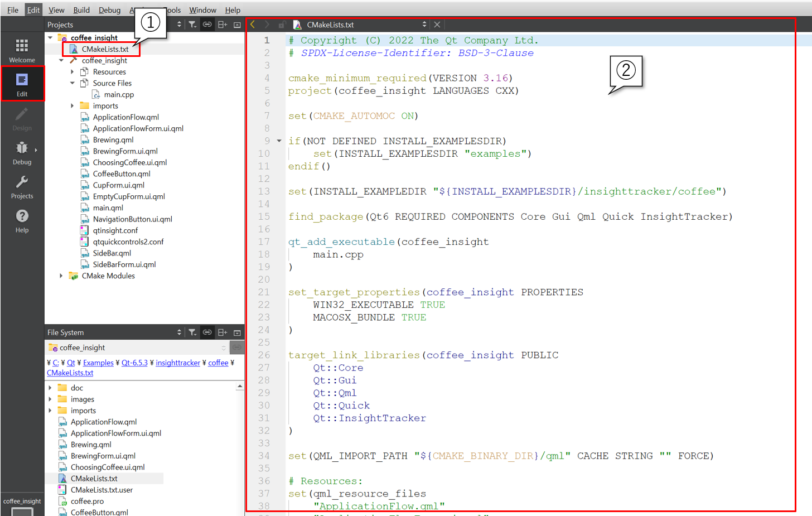
Task: Close the CMakeLists.txt editor document
Action: 437,25
